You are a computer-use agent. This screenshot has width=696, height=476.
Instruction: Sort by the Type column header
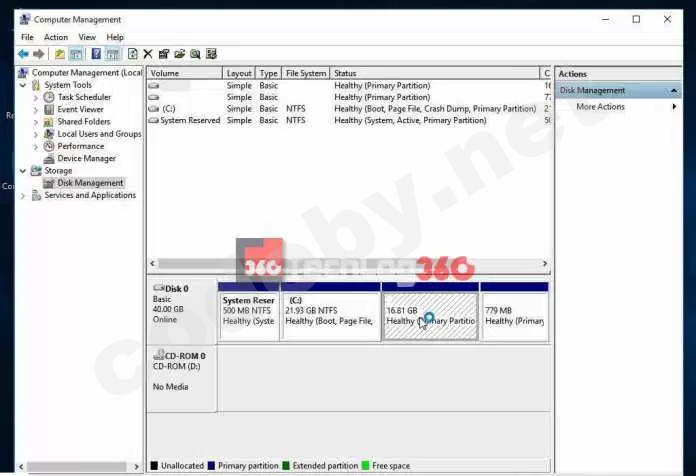269,73
